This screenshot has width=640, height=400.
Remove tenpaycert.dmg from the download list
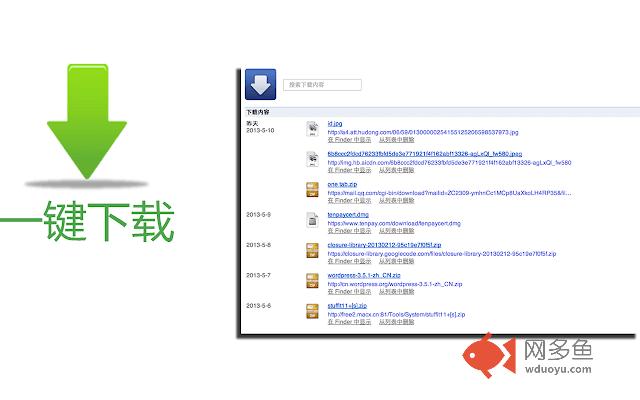pyautogui.click(x=397, y=231)
